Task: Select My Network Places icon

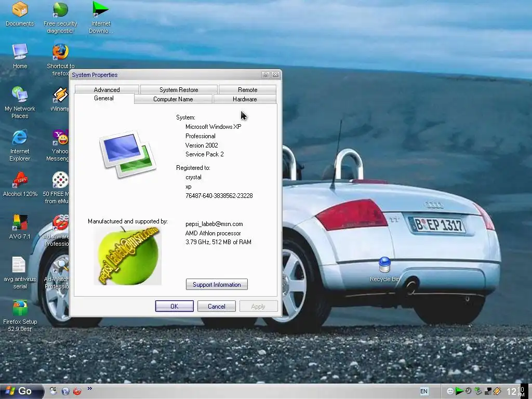Action: (20, 102)
